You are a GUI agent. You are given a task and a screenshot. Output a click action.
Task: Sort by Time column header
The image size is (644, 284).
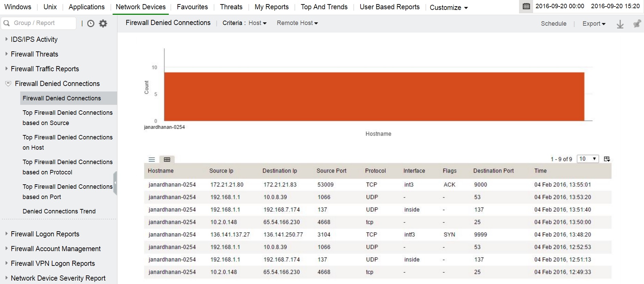click(x=540, y=171)
